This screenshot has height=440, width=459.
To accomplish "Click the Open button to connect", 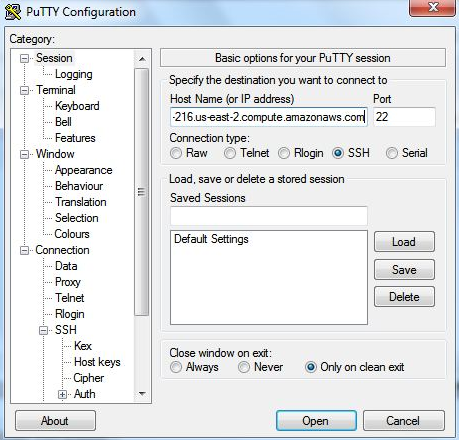I will (x=316, y=421).
